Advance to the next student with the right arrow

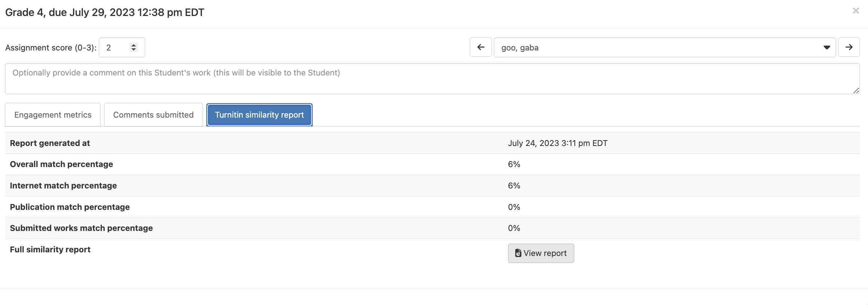click(x=849, y=47)
